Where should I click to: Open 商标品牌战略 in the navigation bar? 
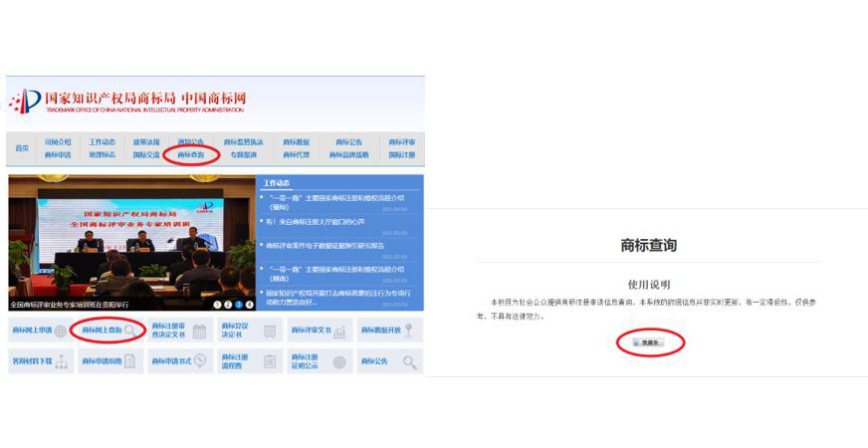pos(348,155)
